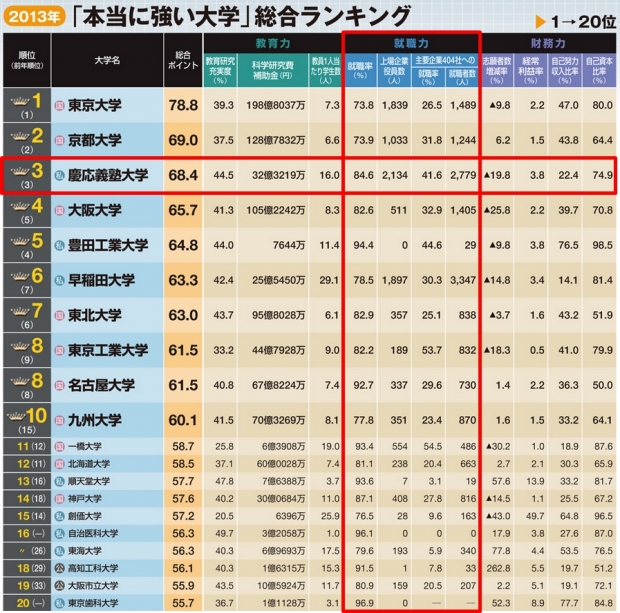The width and height of the screenshot is (620, 613).
Task: Click the university name 早稲田大学
Action: [101, 280]
